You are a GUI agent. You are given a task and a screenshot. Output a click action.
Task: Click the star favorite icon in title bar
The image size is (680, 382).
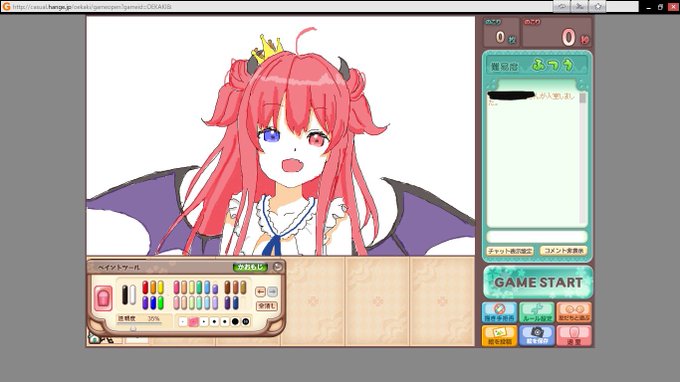[598, 7]
